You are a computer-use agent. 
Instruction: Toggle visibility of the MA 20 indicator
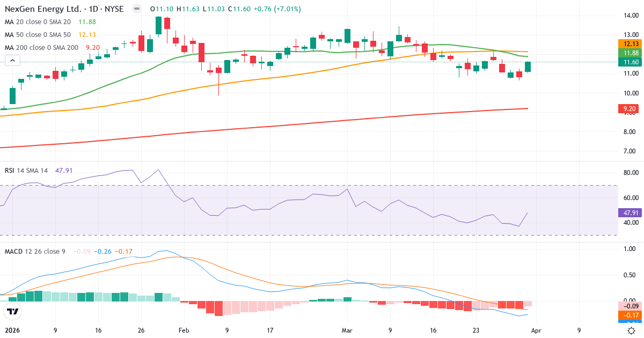38,22
